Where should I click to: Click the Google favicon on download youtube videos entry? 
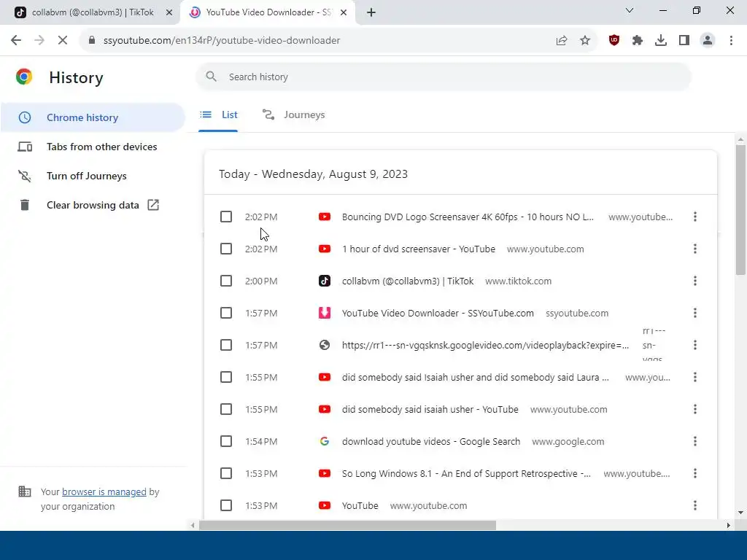point(325,441)
